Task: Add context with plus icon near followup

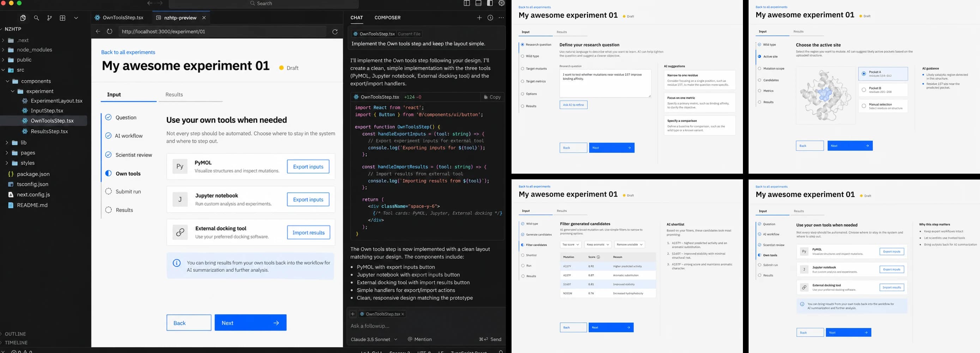Action: pos(353,314)
